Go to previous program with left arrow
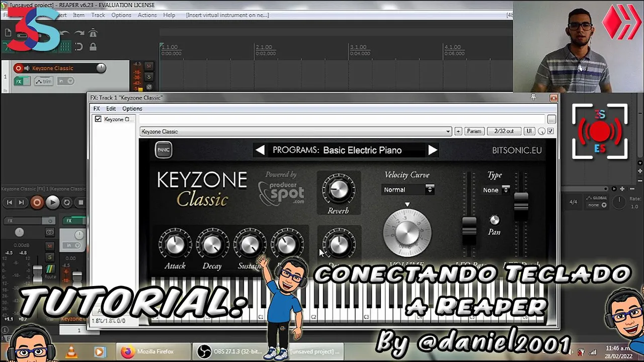Image resolution: width=644 pixels, height=362 pixels. click(260, 150)
